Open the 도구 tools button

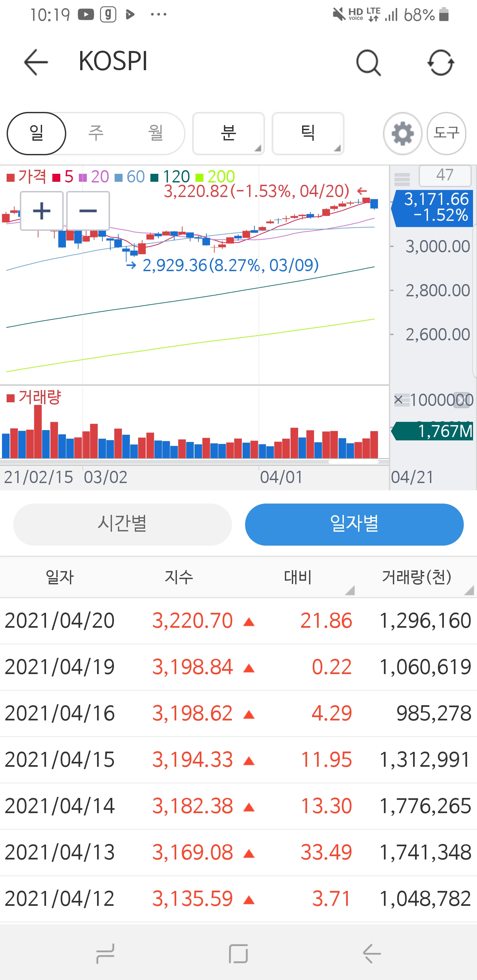(447, 133)
